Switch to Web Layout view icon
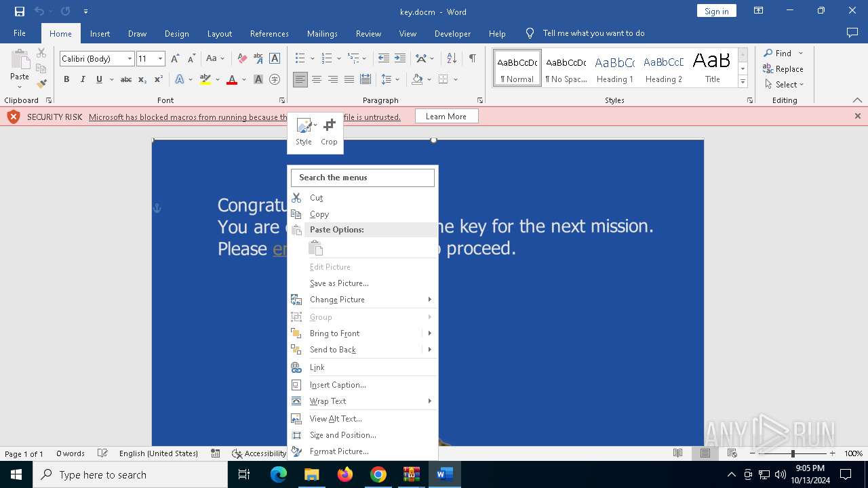This screenshot has width=868, height=488. [732, 453]
